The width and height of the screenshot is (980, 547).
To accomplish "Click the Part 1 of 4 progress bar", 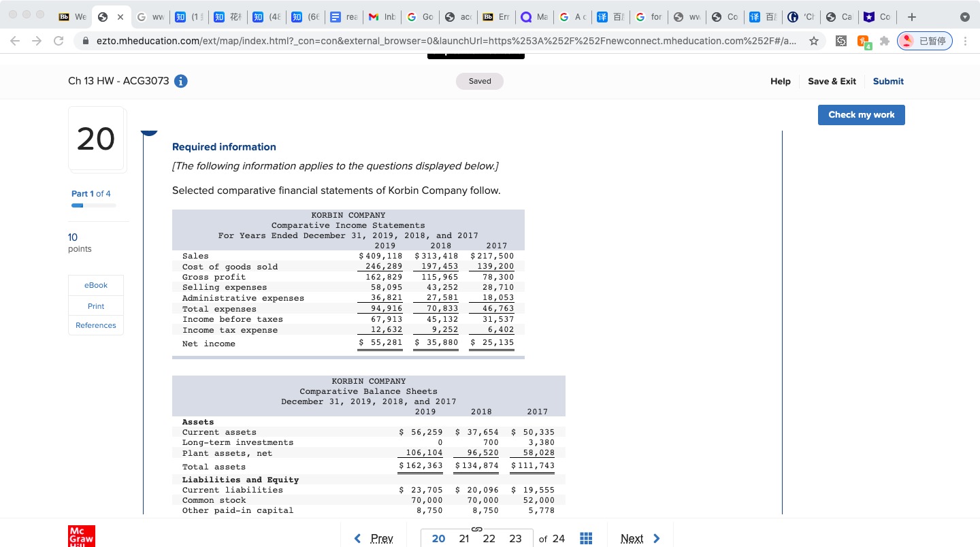I will coord(94,204).
